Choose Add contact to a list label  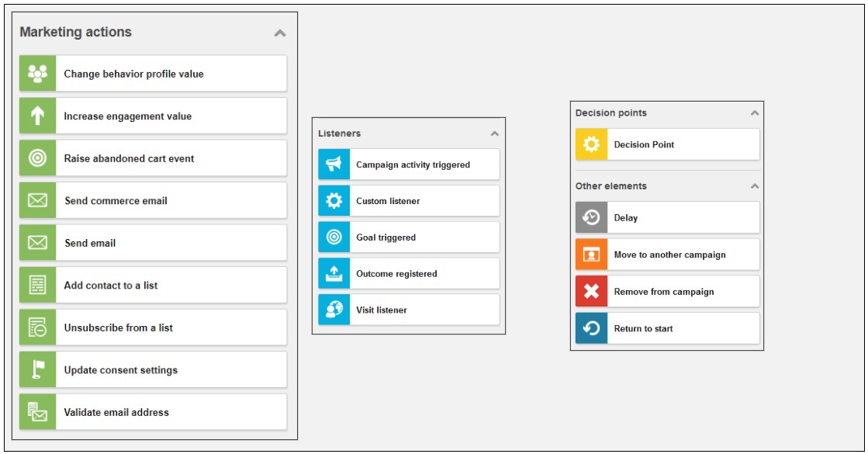(x=111, y=285)
